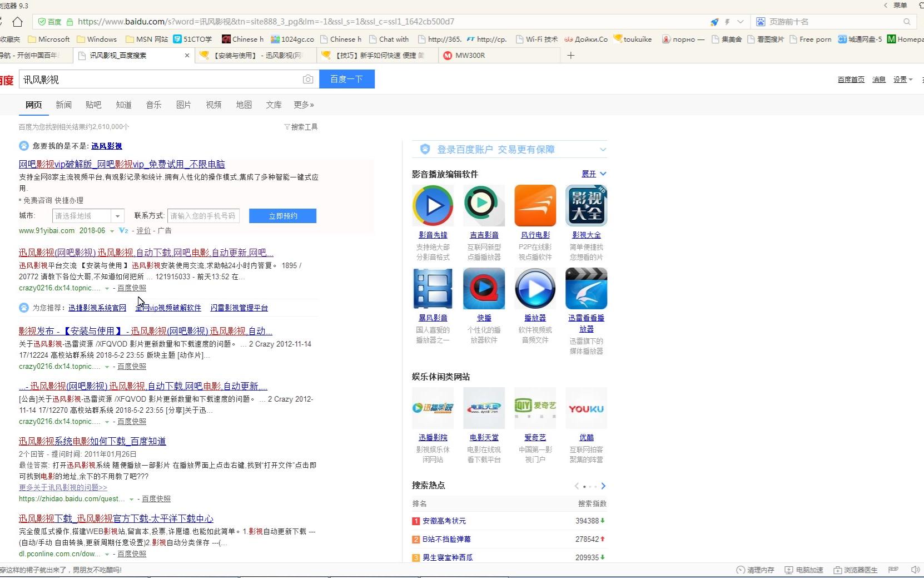The image size is (924, 578).
Task: Open the 影音先锋 player icon
Action: pos(433,205)
